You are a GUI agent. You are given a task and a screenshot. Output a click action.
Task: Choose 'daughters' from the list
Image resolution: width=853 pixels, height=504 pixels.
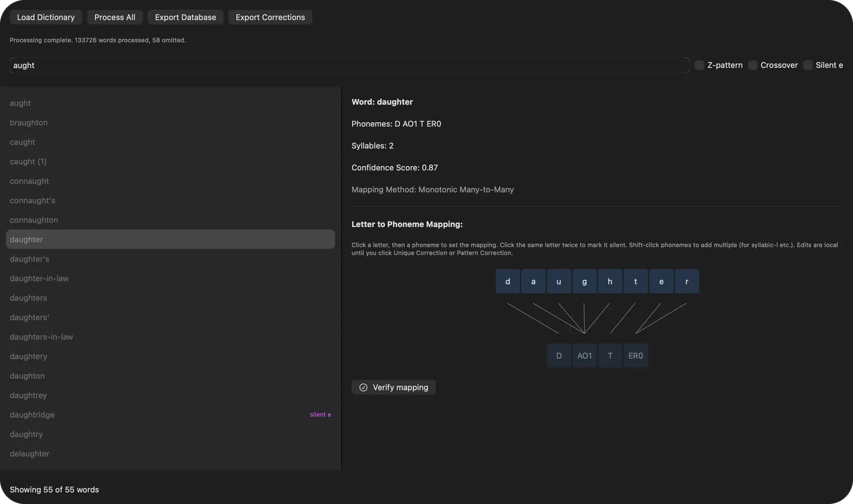tap(170, 298)
